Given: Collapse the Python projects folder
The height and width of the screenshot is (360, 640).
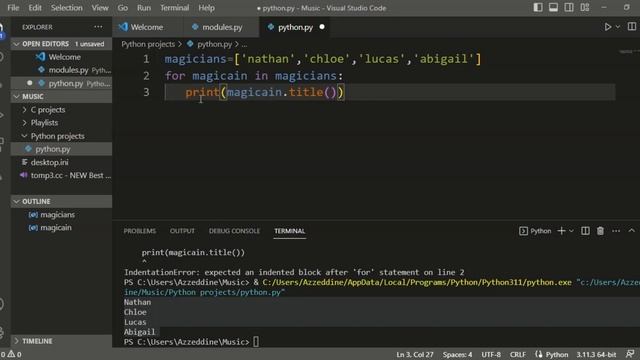Looking at the screenshot, I should (x=61, y=136).
